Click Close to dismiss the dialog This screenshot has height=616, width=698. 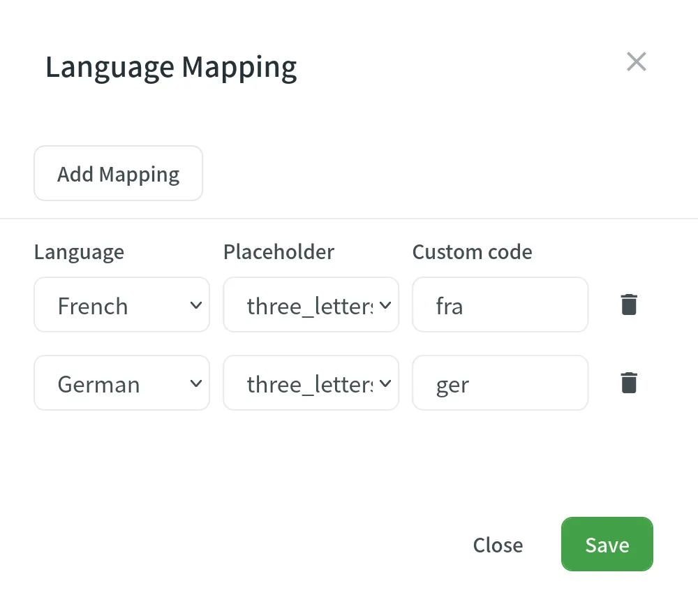pos(498,545)
